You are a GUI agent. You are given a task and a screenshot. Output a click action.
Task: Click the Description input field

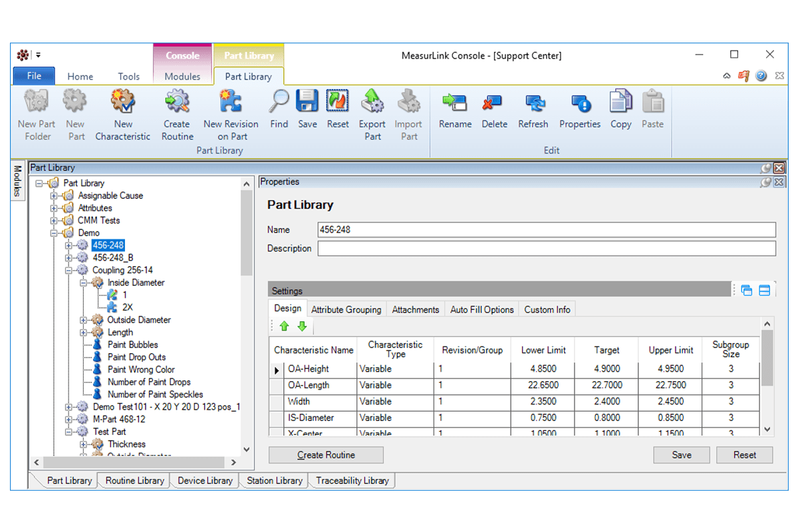(546, 248)
